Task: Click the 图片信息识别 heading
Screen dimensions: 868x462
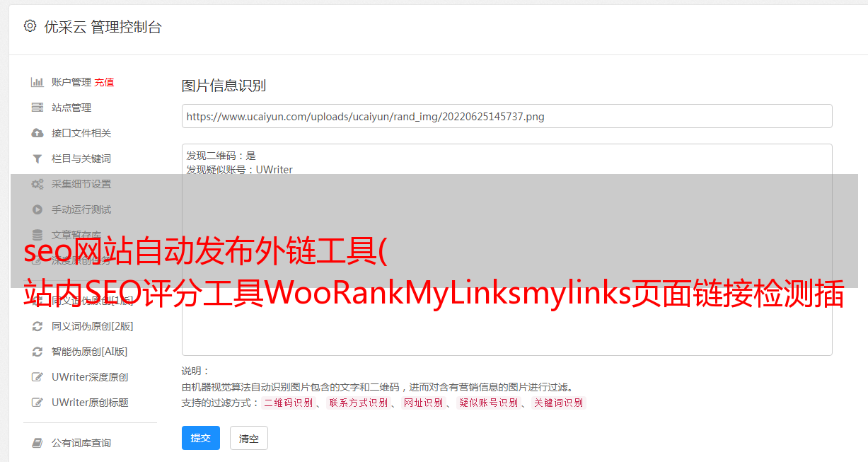Action: (x=224, y=86)
